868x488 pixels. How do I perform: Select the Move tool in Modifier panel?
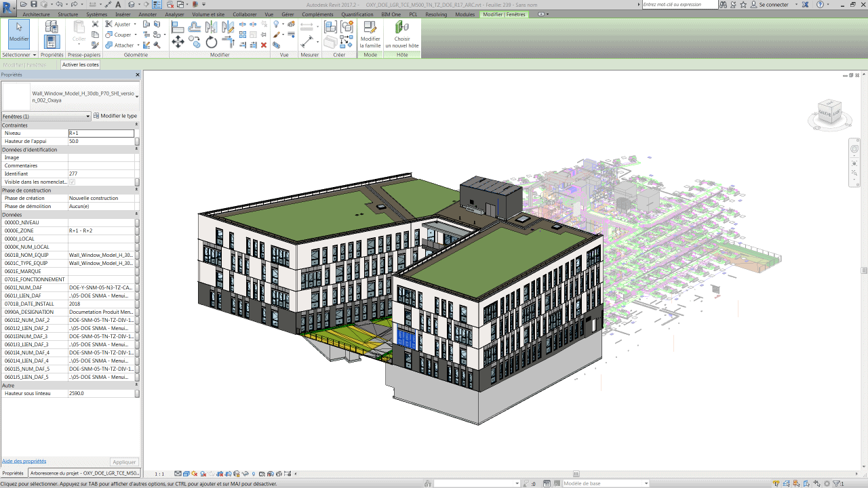coord(178,42)
